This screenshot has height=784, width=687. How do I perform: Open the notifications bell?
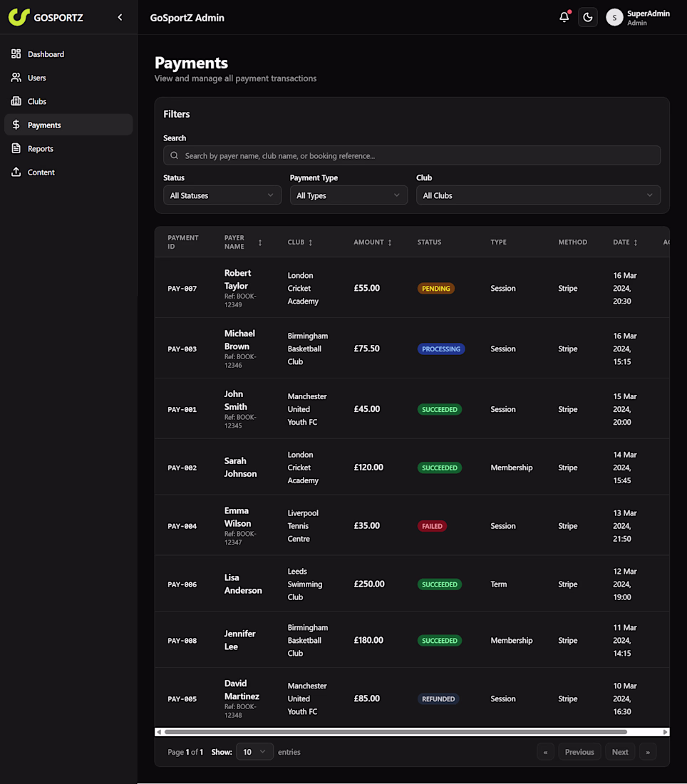point(564,17)
